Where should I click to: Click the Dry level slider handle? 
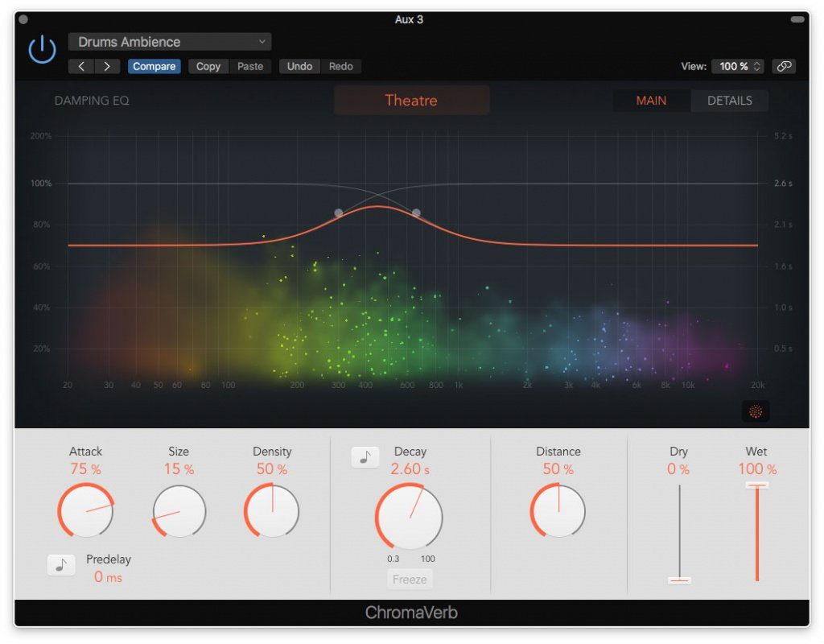pyautogui.click(x=679, y=580)
